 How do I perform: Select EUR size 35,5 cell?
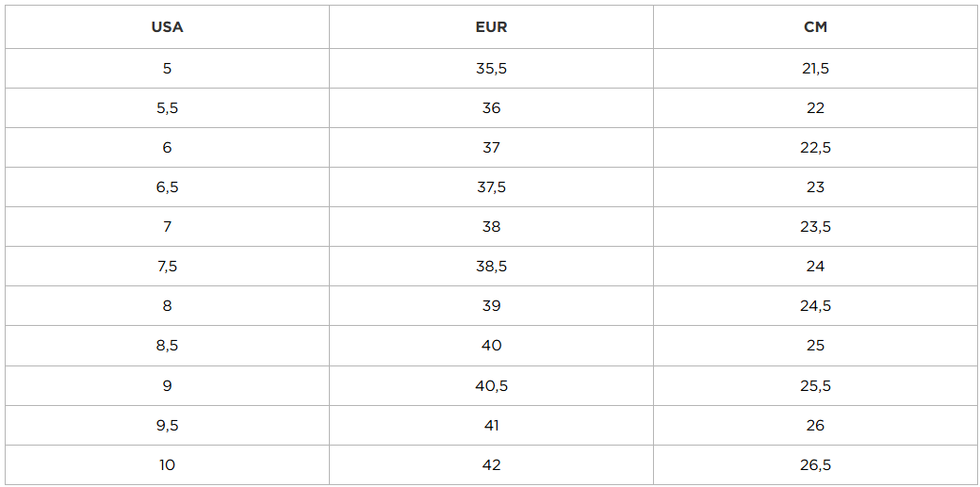[491, 69]
